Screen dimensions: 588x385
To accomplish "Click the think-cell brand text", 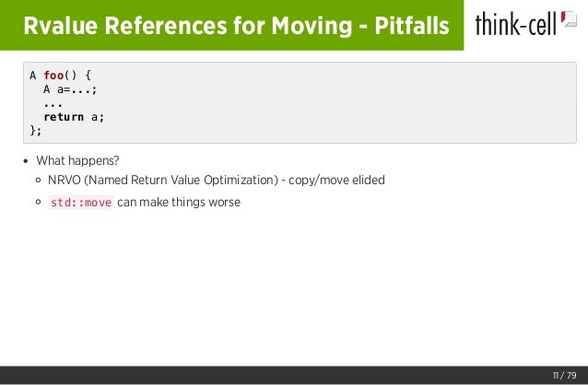I will 515,23.
